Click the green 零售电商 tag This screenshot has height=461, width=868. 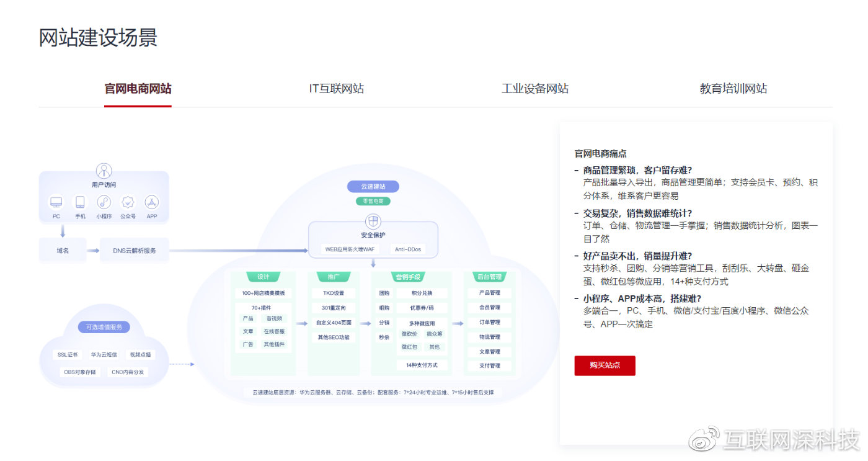[373, 201]
